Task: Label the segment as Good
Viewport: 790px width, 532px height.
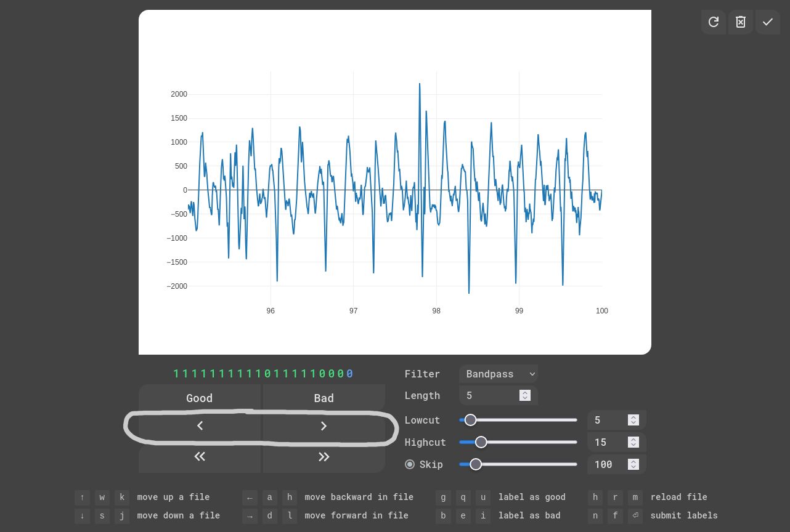Action: pyautogui.click(x=200, y=398)
